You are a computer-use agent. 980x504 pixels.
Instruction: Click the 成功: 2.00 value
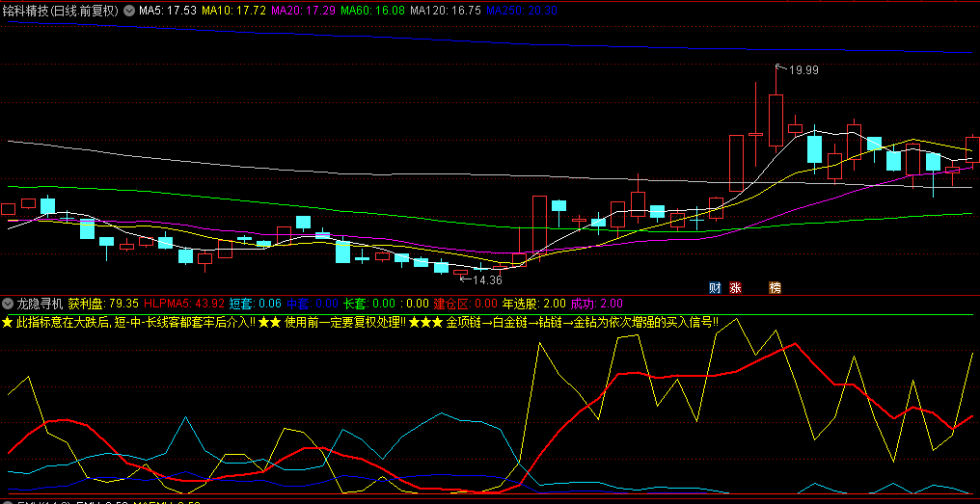click(597, 305)
